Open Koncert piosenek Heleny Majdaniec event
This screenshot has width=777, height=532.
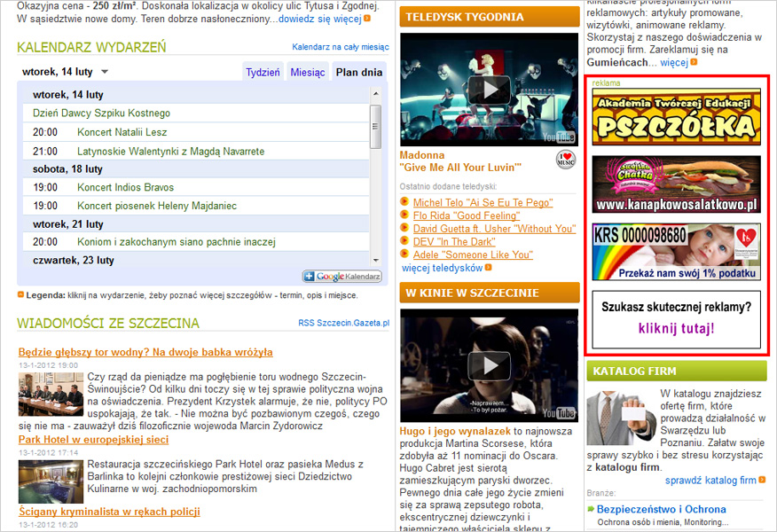click(x=157, y=206)
